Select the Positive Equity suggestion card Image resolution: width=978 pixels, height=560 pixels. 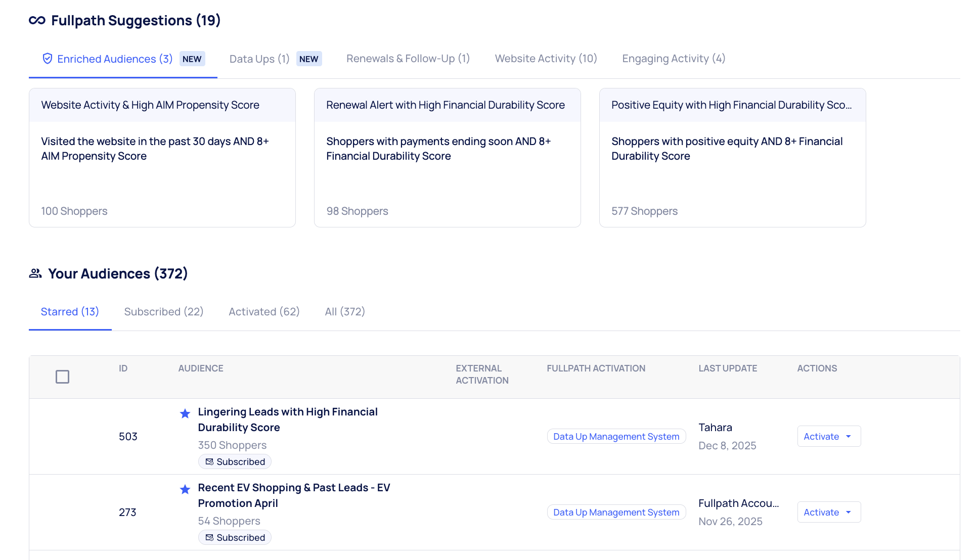tap(732, 157)
